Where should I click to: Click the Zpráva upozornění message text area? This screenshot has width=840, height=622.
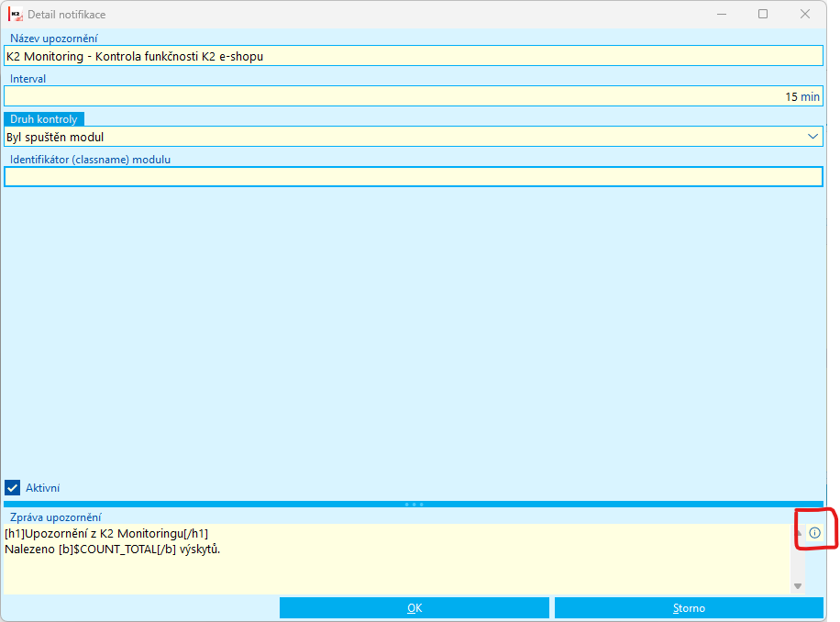(397, 559)
